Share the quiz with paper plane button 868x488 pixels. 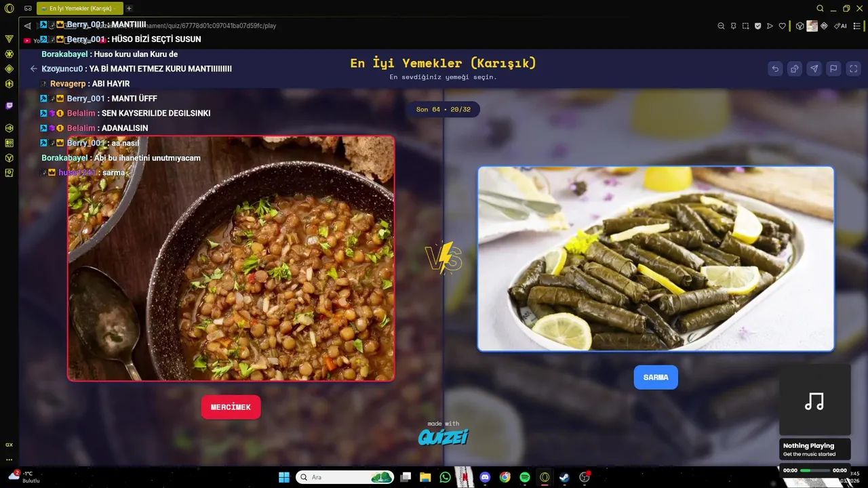click(814, 68)
